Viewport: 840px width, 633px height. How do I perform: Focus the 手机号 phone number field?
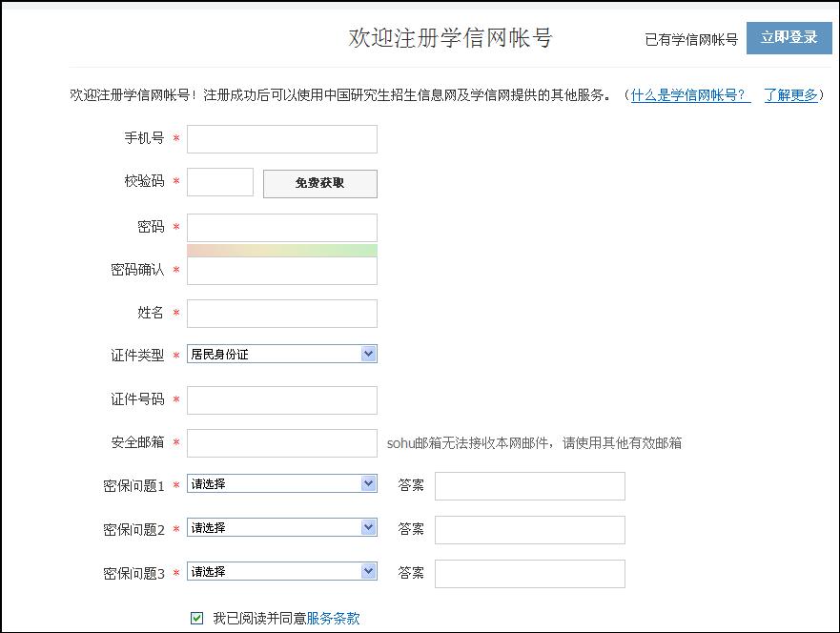coord(282,139)
